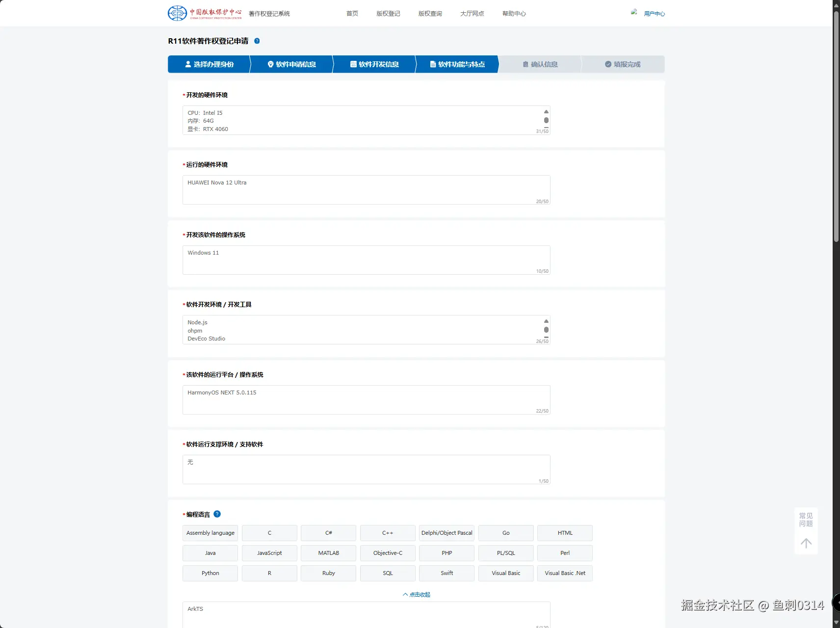The width and height of the screenshot is (840, 628).
Task: Open 版权查询 menu item
Action: point(430,14)
